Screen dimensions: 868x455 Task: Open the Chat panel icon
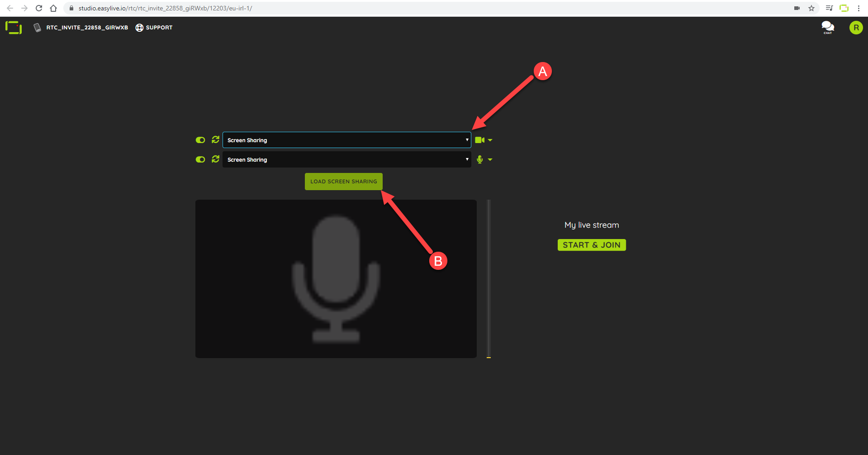(828, 28)
